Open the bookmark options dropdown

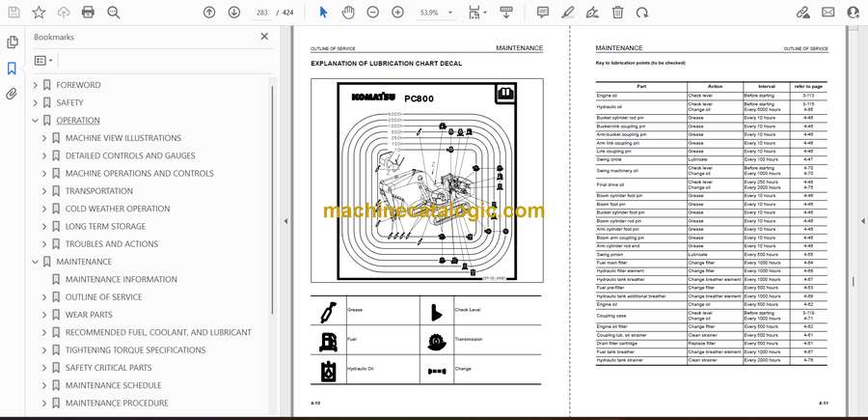(43, 61)
